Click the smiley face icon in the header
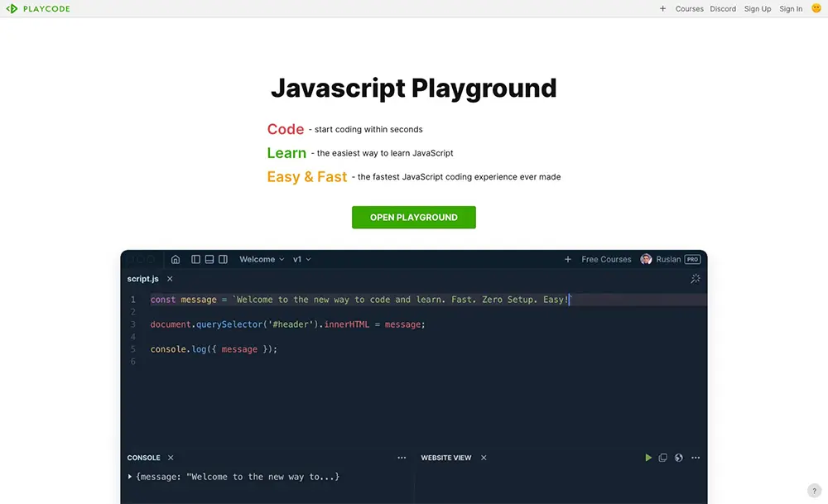 click(816, 8)
